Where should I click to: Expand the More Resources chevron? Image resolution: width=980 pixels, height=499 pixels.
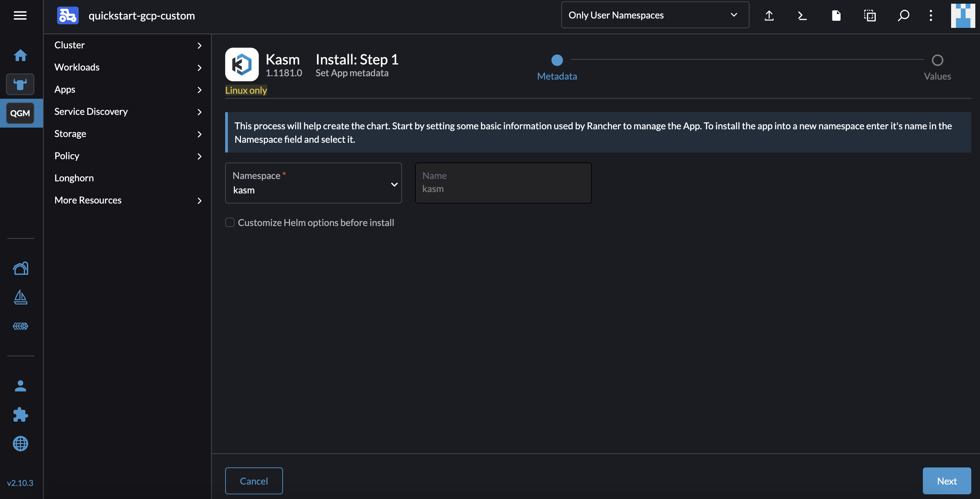point(199,201)
